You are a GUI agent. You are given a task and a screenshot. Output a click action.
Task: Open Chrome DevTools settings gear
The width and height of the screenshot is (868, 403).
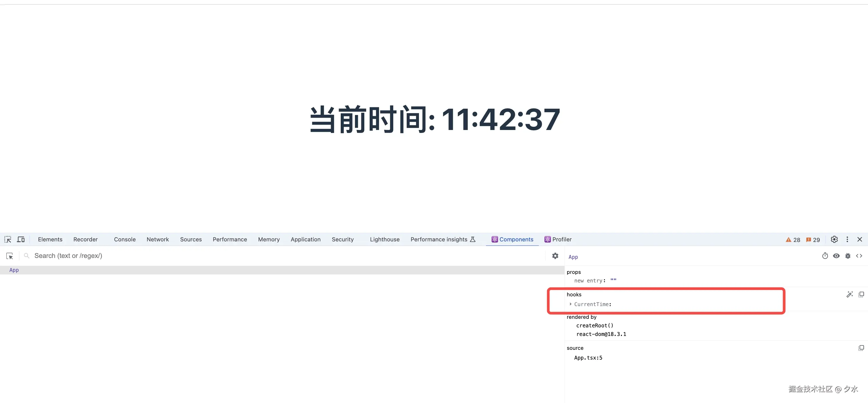[834, 239]
